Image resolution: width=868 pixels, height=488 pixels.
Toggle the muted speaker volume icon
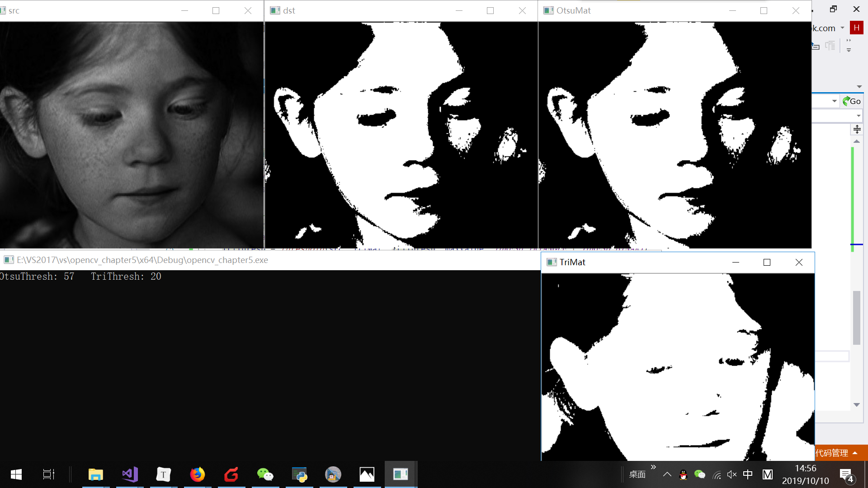tap(732, 474)
